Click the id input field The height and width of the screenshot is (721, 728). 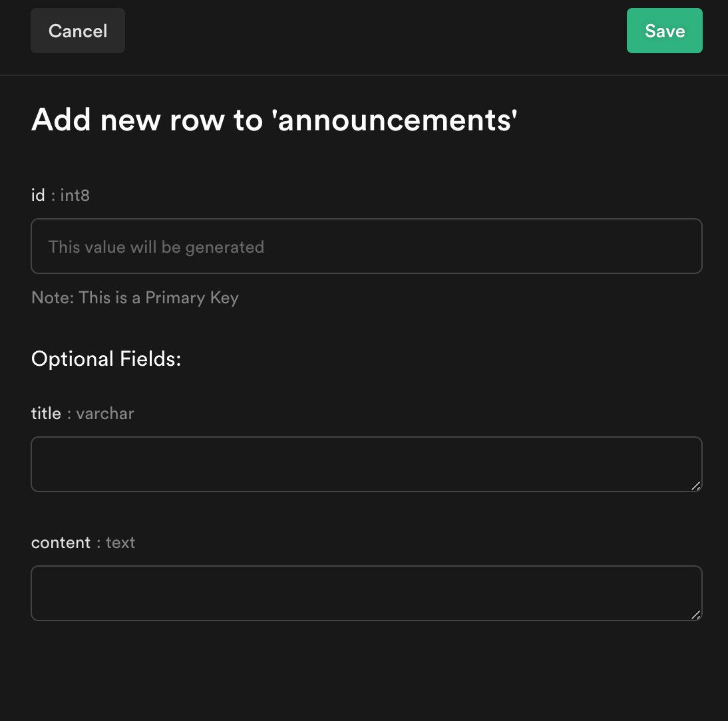coord(366,246)
